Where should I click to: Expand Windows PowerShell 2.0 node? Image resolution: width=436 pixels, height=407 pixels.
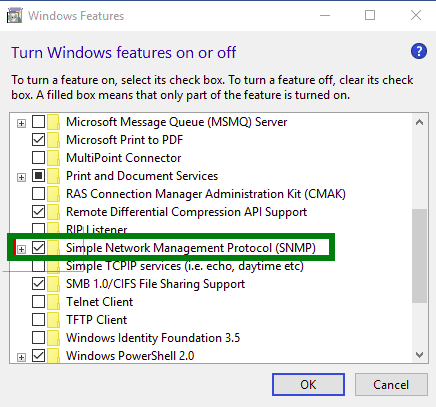point(21,358)
